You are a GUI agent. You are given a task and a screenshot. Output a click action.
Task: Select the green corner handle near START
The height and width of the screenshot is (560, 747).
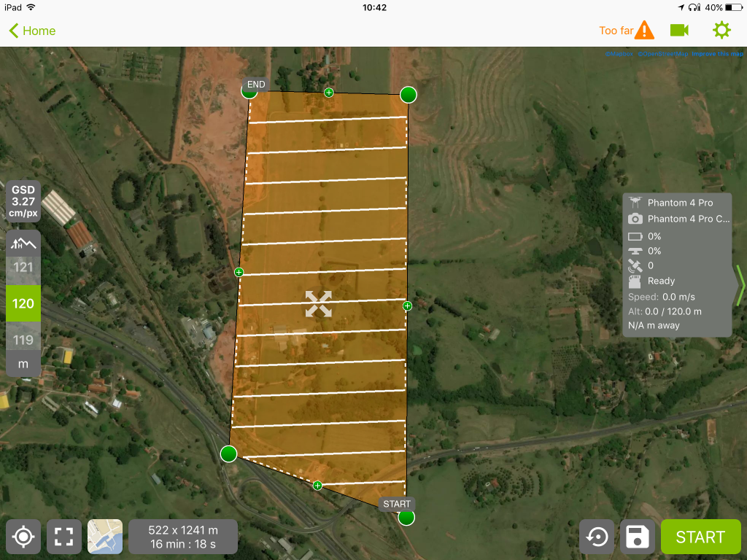pos(406,517)
